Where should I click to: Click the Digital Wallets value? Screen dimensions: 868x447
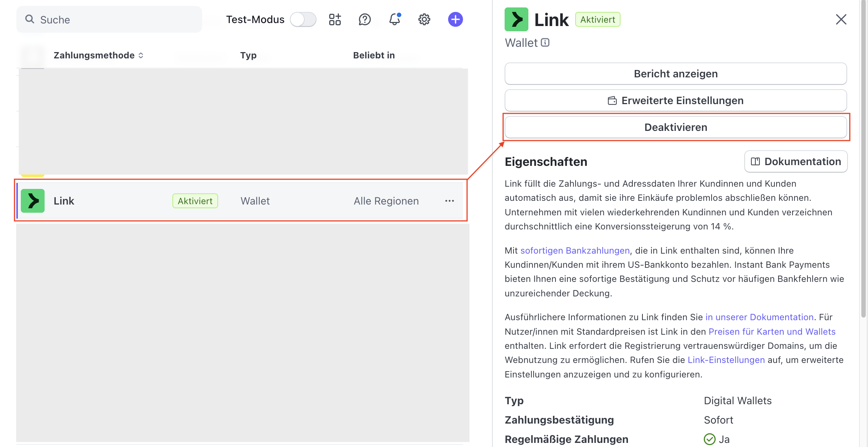click(x=738, y=401)
